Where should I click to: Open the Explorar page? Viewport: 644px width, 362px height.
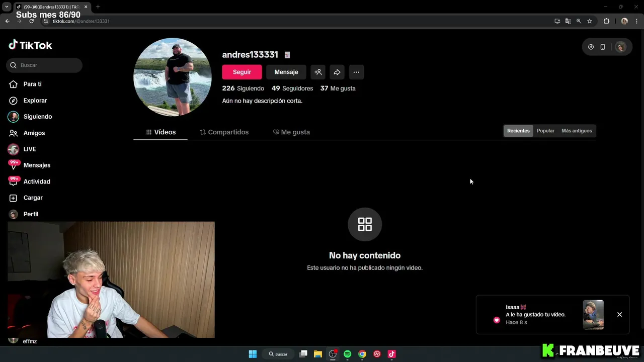tap(28, 101)
